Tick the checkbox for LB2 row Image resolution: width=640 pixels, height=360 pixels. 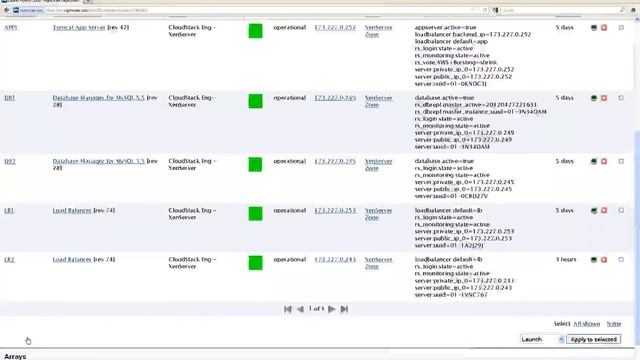click(621, 260)
